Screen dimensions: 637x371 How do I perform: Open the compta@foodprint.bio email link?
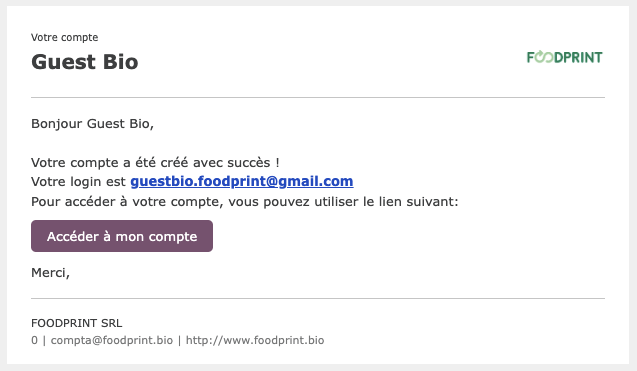pos(112,340)
